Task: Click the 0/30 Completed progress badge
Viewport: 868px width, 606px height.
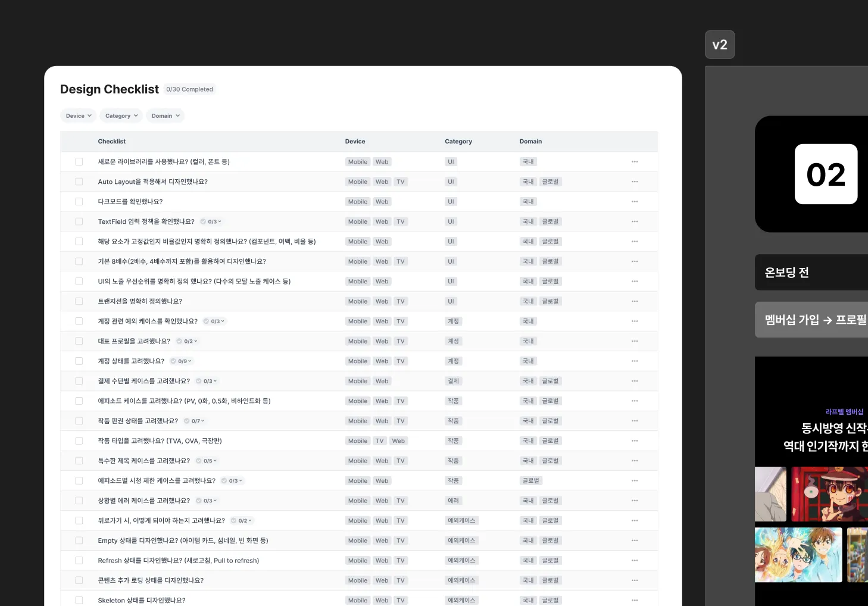Action: coord(189,89)
